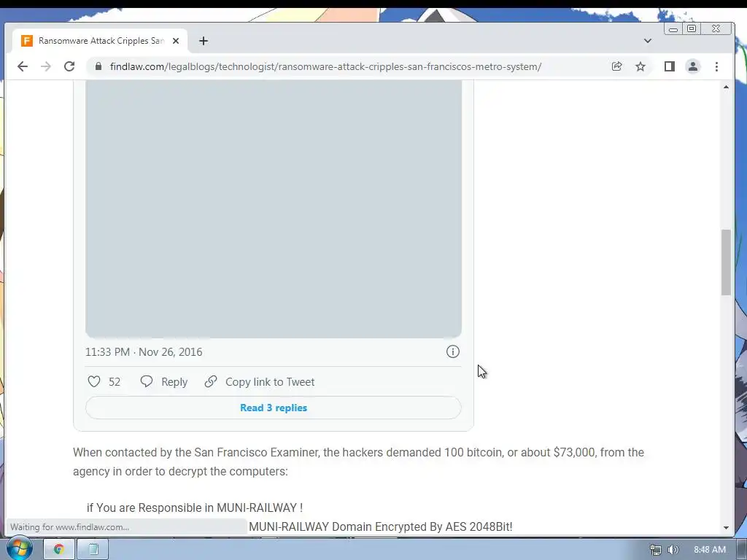Click the browser Forward arrow
The height and width of the screenshot is (560, 747).
coord(46,66)
